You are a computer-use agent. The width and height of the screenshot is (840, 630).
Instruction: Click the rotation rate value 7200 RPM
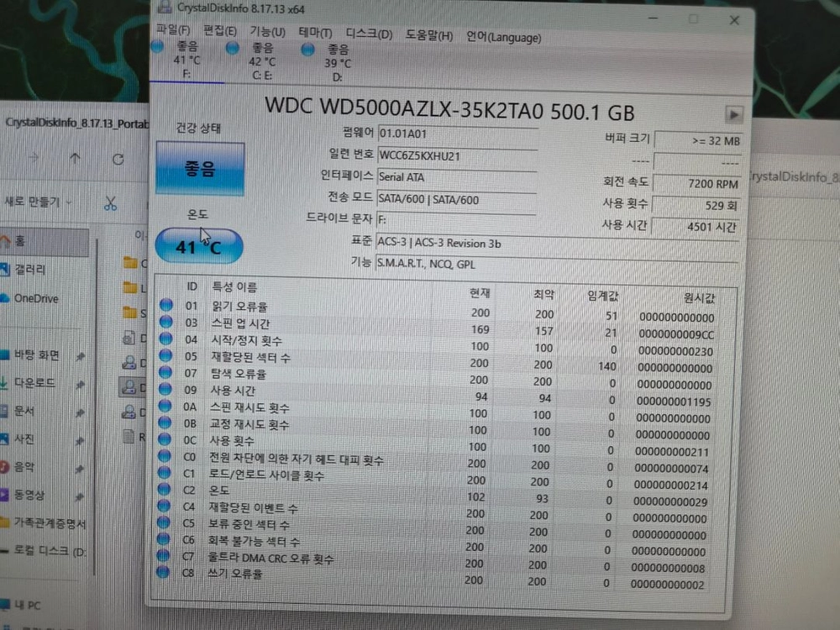pos(697,184)
